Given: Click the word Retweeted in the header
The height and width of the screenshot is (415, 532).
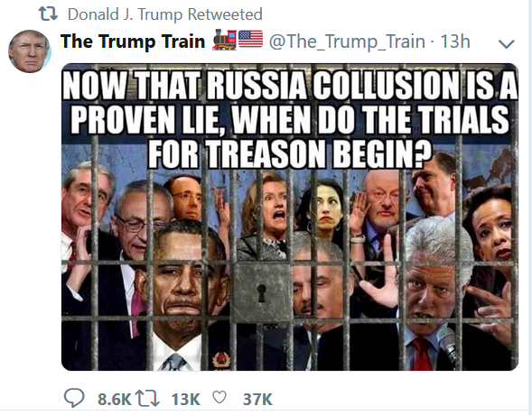Looking at the screenshot, I should pos(225,14).
